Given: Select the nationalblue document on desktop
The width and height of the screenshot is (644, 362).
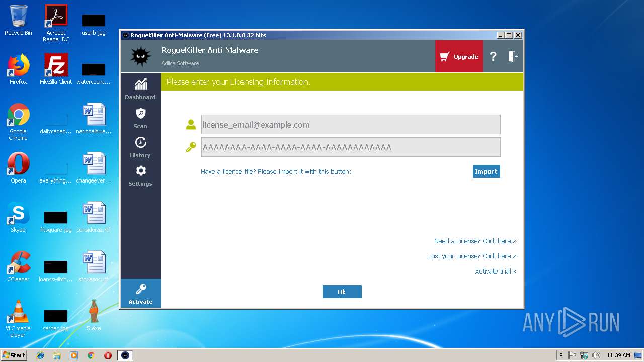Looking at the screenshot, I should (x=94, y=118).
